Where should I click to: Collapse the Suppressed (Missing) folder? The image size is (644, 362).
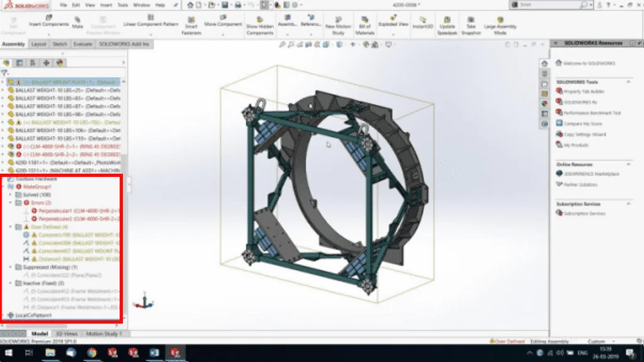(x=11, y=267)
